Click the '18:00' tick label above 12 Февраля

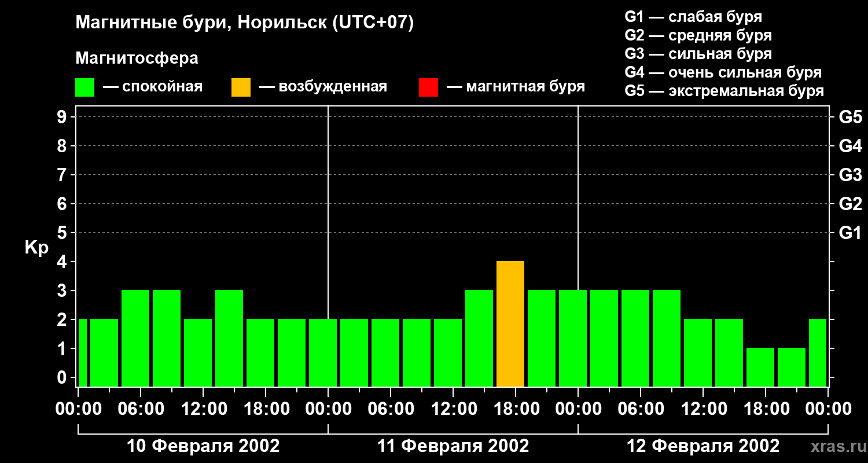766,409
